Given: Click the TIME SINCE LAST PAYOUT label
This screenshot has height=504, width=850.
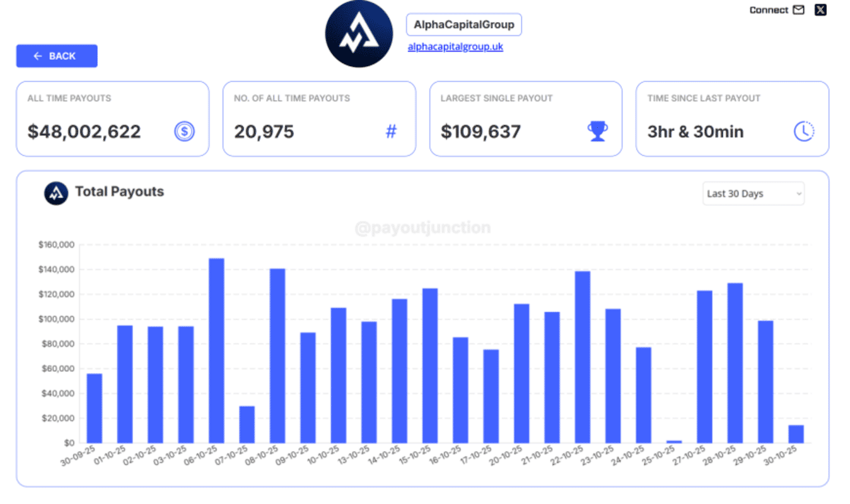Looking at the screenshot, I should [x=704, y=98].
